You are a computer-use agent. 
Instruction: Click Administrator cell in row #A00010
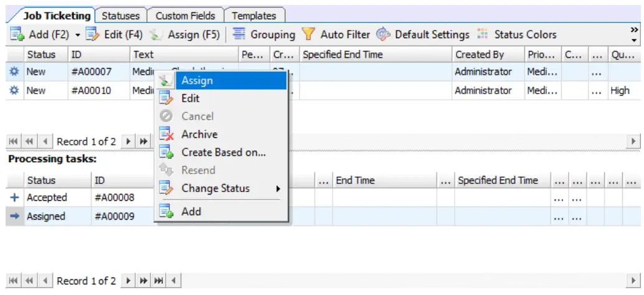488,90
